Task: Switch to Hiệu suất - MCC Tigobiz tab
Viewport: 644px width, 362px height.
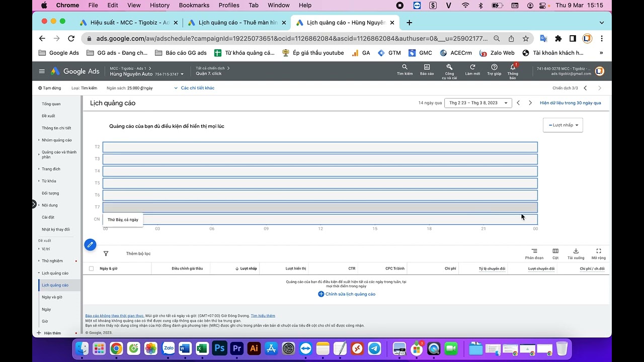Action: point(128,23)
